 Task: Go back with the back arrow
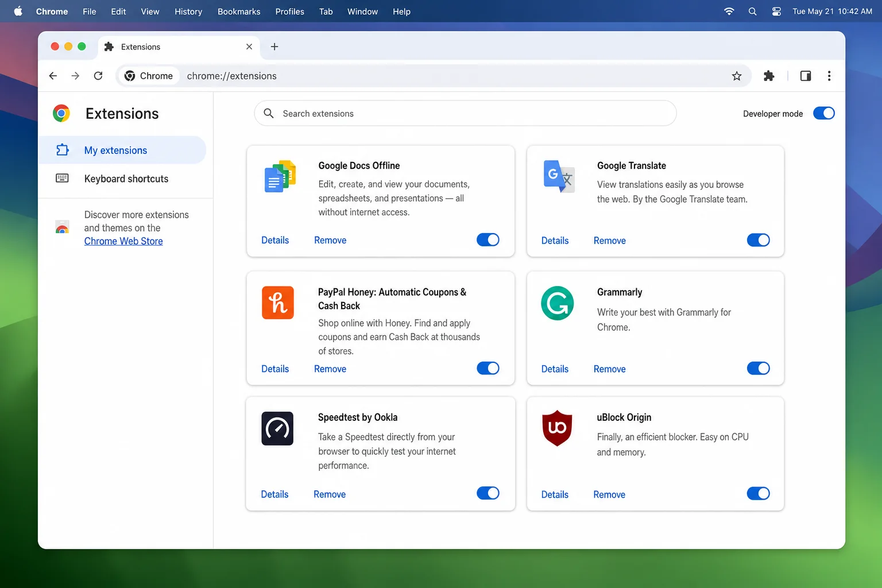pyautogui.click(x=53, y=76)
